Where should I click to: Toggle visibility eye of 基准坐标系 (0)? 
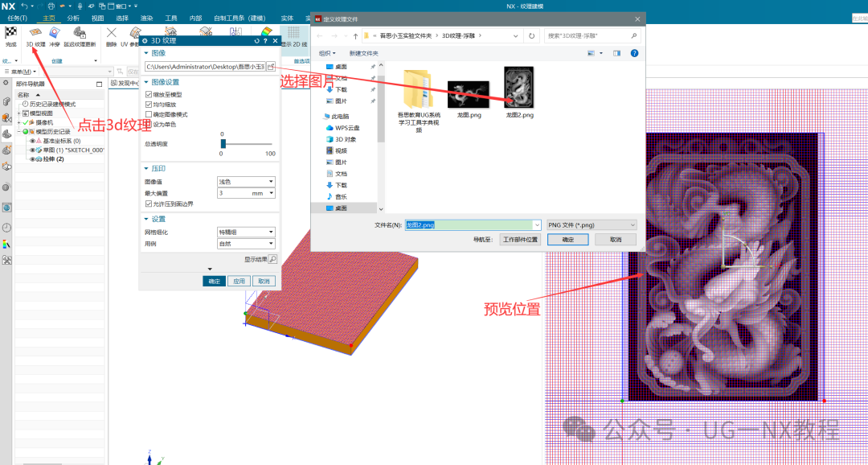pyautogui.click(x=33, y=141)
